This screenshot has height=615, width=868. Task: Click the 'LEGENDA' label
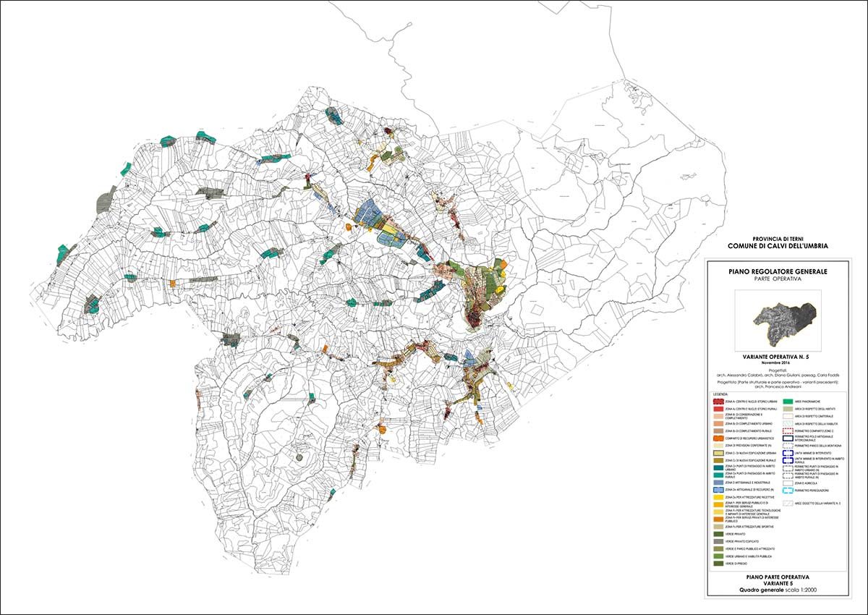coord(720,394)
